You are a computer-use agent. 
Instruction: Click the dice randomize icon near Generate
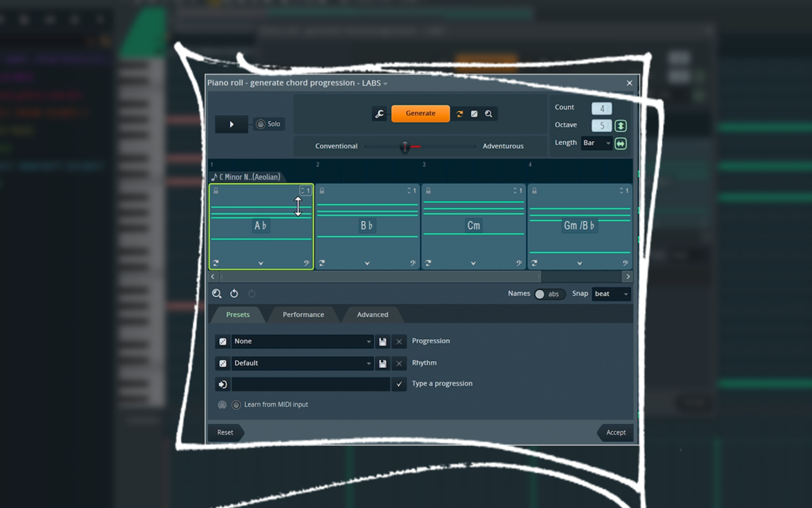click(x=474, y=113)
